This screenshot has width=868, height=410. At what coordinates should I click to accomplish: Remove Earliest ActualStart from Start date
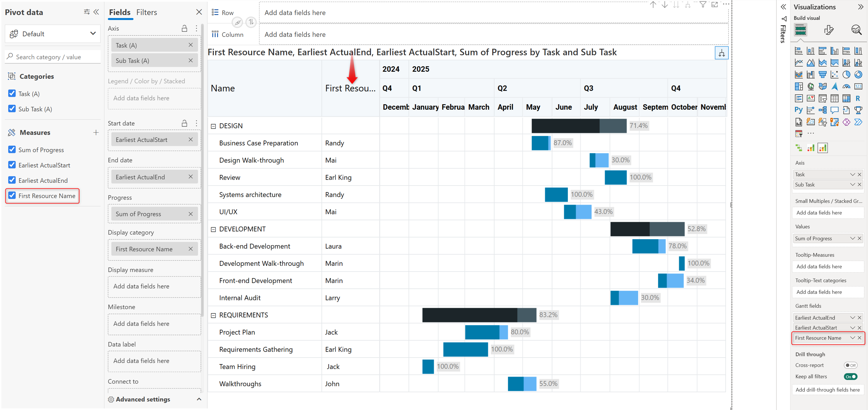coord(191,139)
